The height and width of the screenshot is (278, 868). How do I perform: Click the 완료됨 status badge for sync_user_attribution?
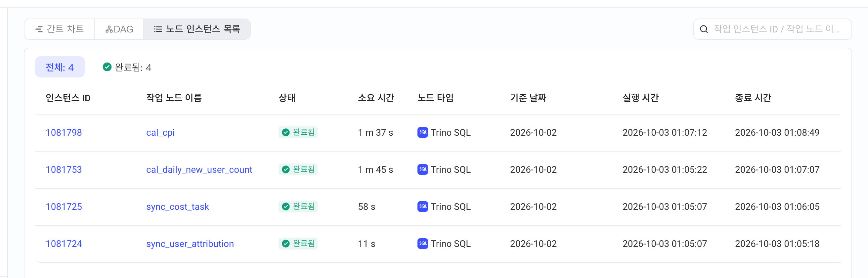pyautogui.click(x=298, y=243)
